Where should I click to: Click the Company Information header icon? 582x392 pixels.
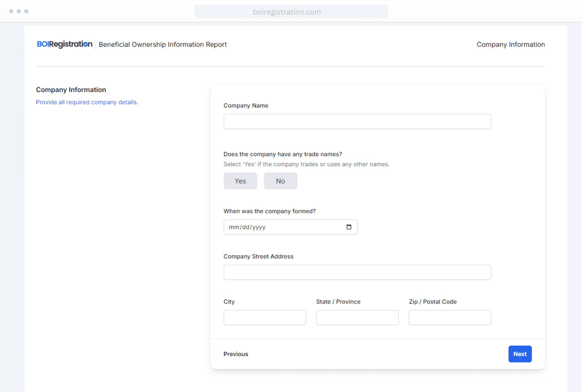pos(510,44)
